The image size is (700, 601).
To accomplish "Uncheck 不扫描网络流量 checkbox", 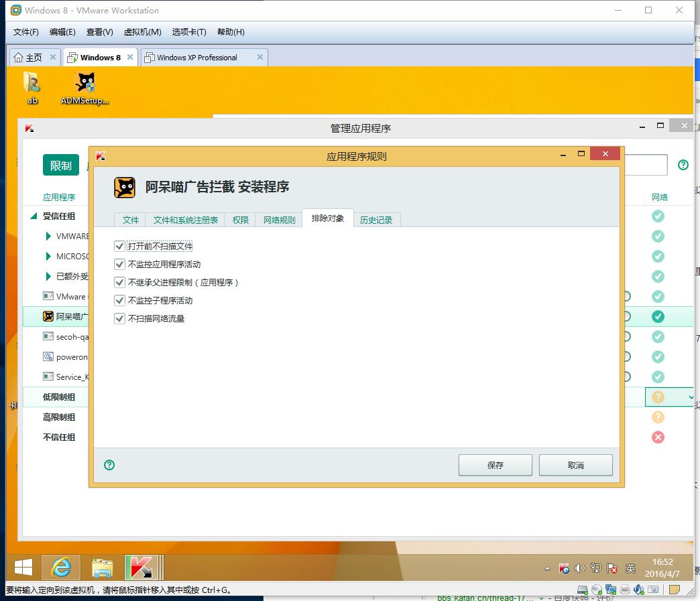I will coord(119,318).
